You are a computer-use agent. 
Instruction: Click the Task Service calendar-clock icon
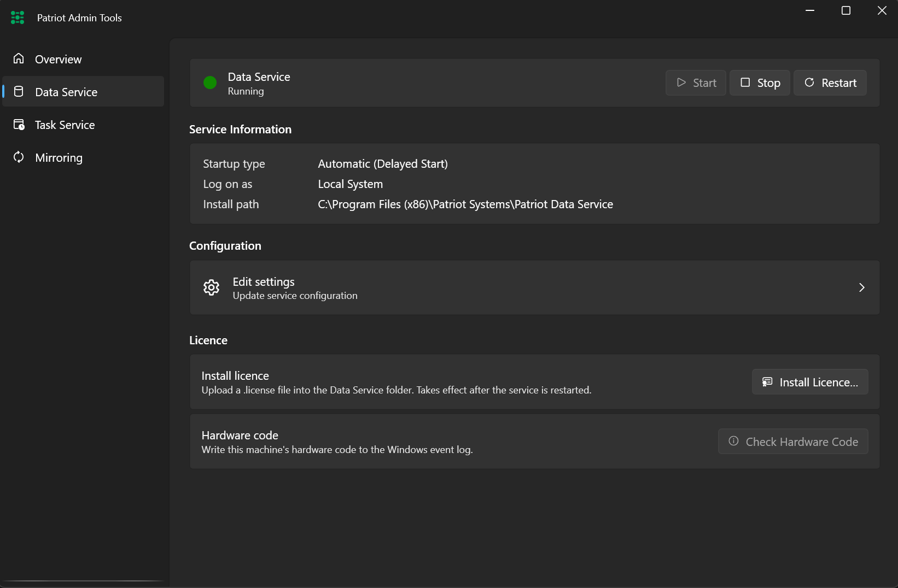[19, 125]
